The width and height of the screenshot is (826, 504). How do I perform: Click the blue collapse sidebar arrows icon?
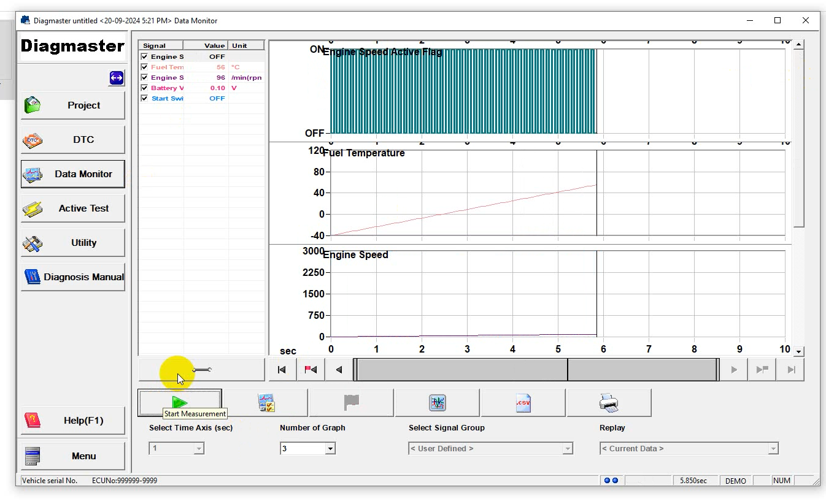[117, 78]
